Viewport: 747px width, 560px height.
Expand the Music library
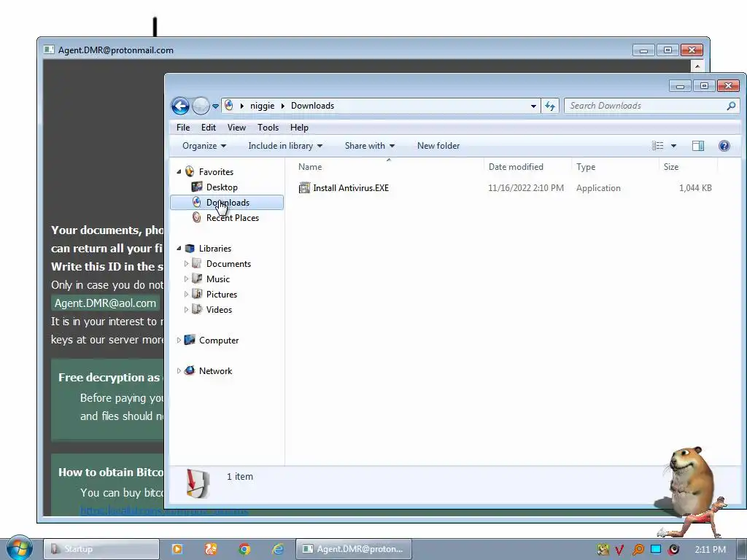[x=186, y=279]
